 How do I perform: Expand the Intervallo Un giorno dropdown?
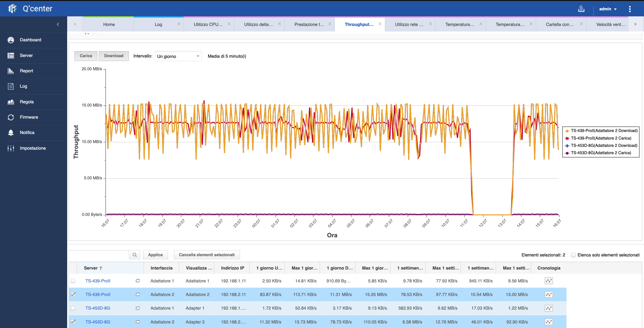tap(178, 56)
